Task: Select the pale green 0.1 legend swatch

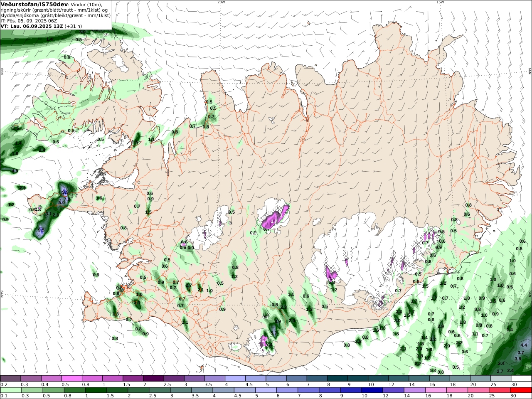Action: pyautogui.click(x=10, y=390)
